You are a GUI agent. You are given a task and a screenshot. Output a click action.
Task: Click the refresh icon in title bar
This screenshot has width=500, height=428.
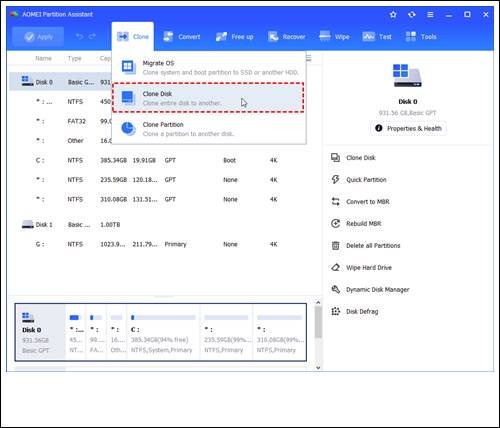(x=412, y=14)
